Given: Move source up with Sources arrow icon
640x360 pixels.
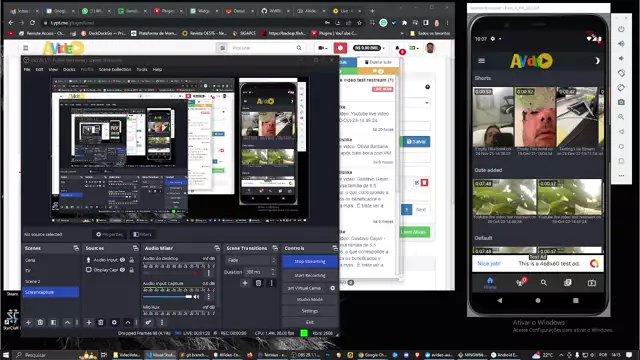Looking at the screenshot, I should [128, 322].
